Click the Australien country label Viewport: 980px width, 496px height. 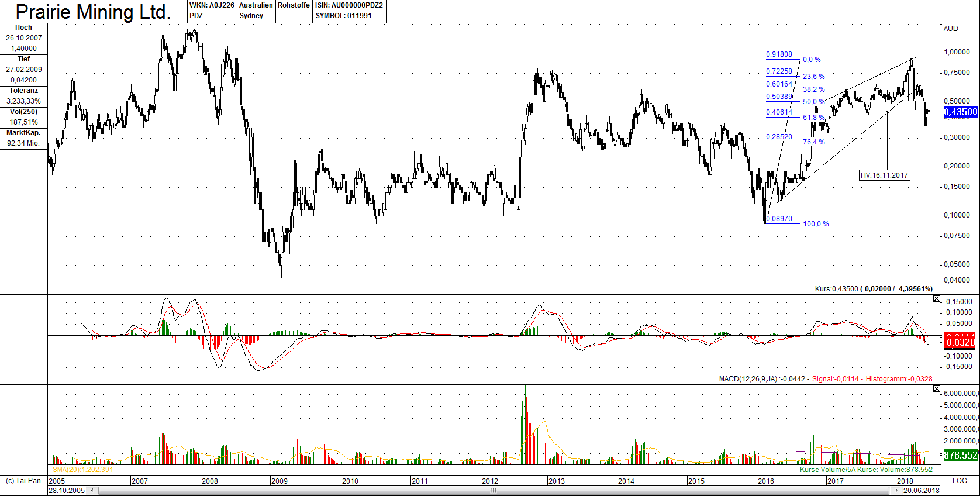tap(256, 5)
